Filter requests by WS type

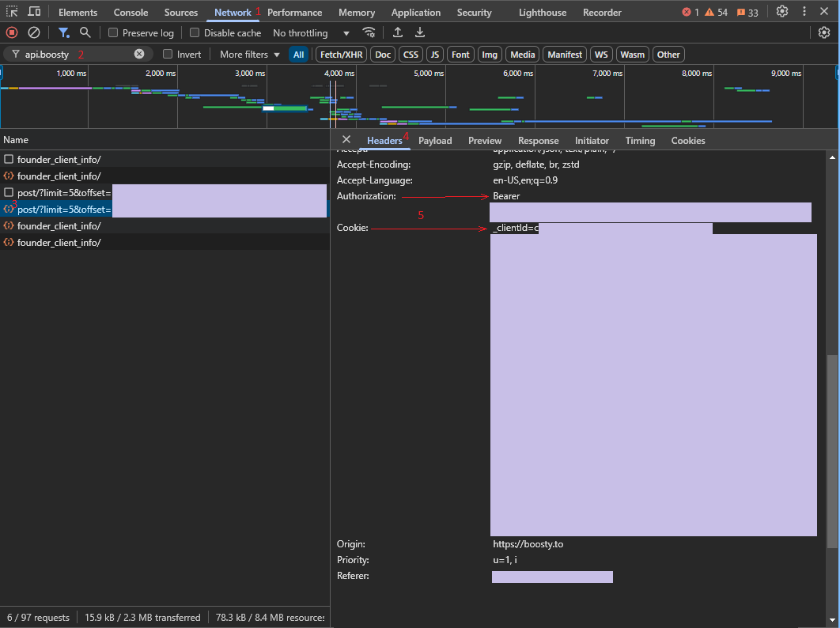tap(601, 54)
